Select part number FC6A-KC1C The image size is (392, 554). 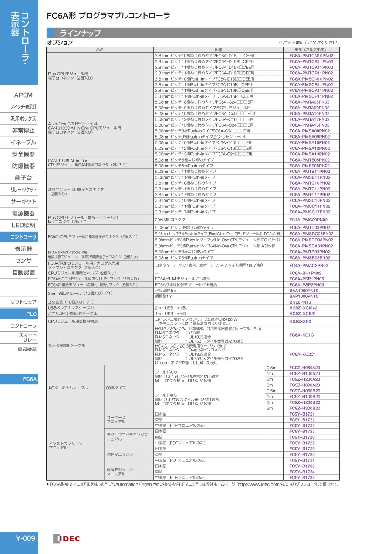301,335
